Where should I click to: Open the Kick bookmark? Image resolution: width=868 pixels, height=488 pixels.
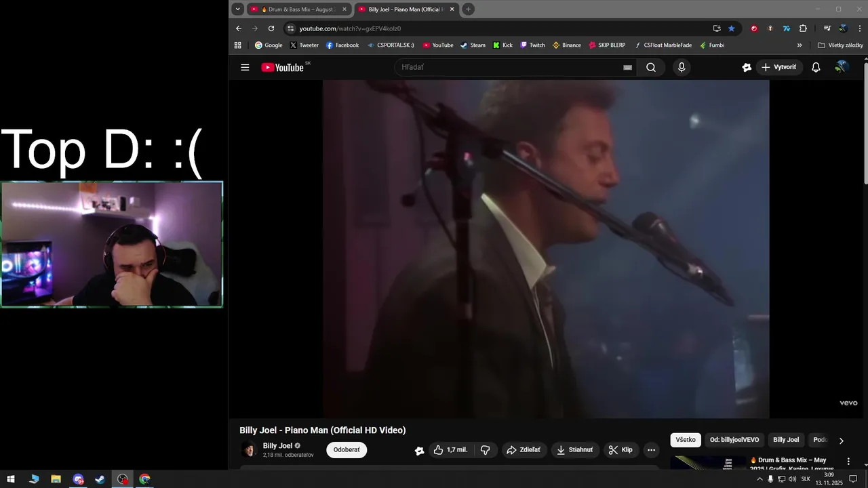502,45
